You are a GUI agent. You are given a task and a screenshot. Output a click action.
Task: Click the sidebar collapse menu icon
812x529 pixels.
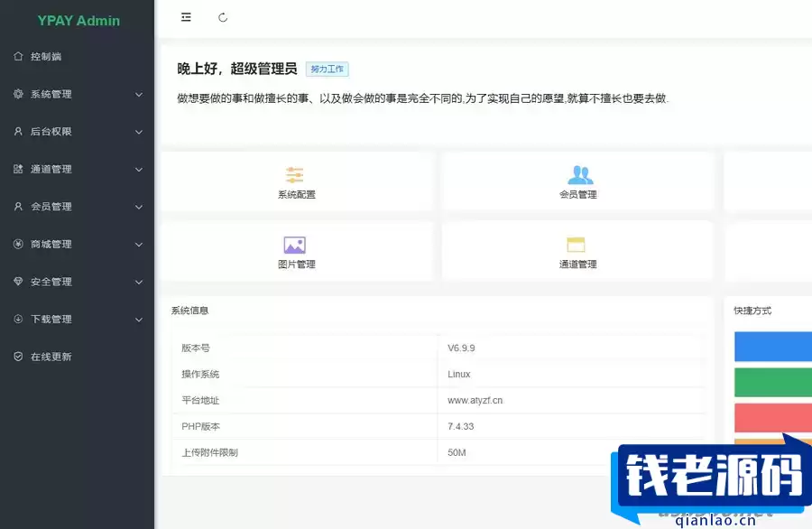pyautogui.click(x=186, y=17)
